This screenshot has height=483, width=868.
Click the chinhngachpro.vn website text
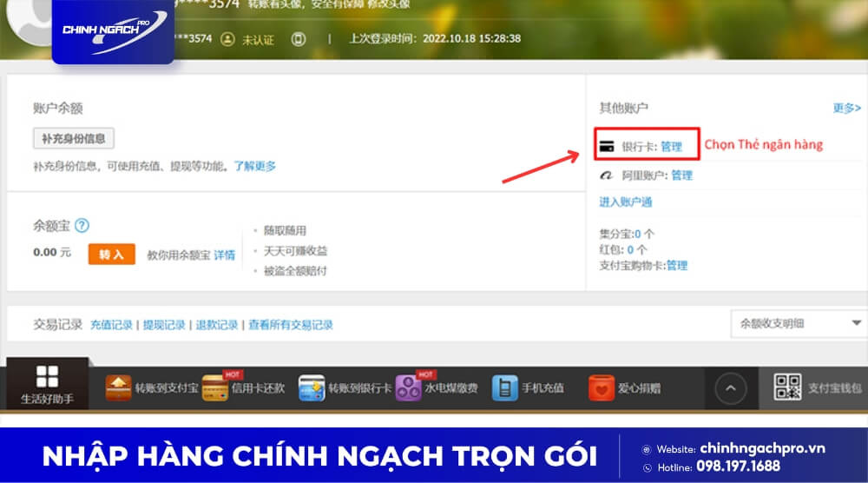pyautogui.click(x=762, y=448)
